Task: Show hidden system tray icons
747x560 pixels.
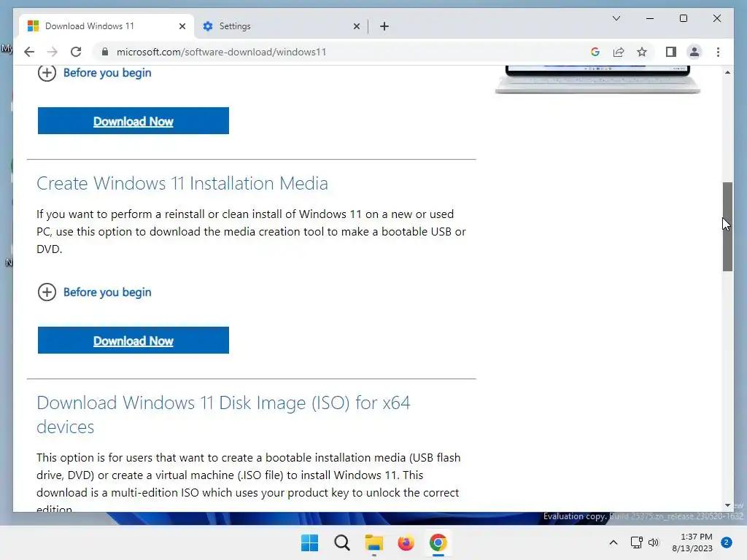Action: [x=614, y=542]
